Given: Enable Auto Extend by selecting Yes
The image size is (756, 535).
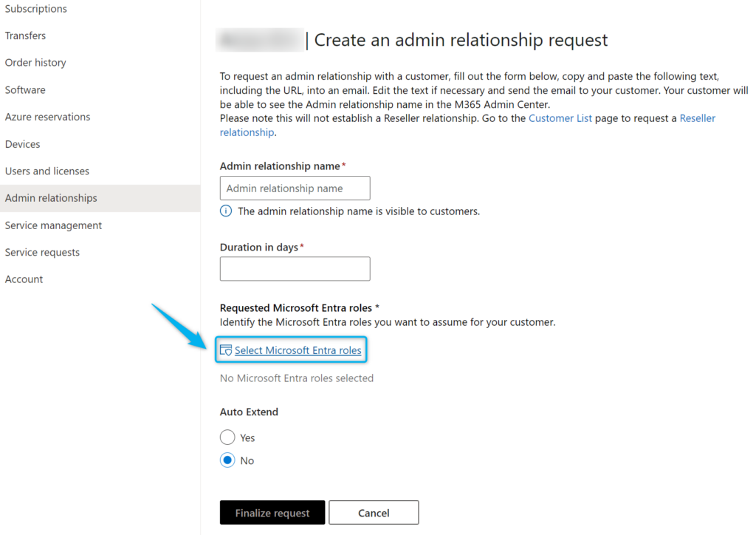Looking at the screenshot, I should [x=228, y=437].
